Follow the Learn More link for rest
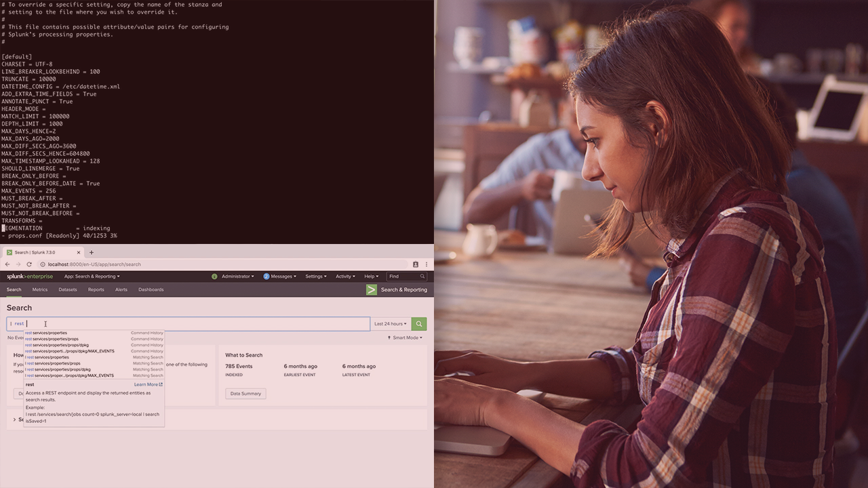This screenshot has width=868, height=488. tap(148, 384)
